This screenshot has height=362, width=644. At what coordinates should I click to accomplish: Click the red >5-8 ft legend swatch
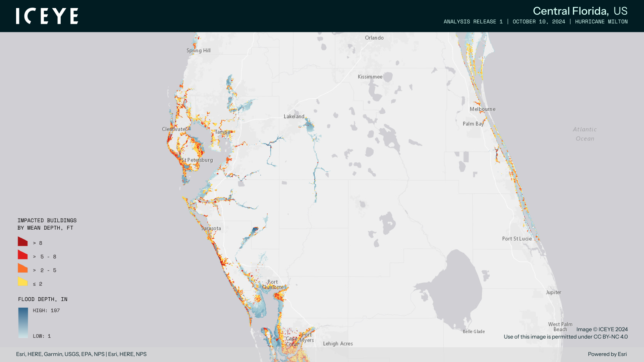(x=22, y=255)
